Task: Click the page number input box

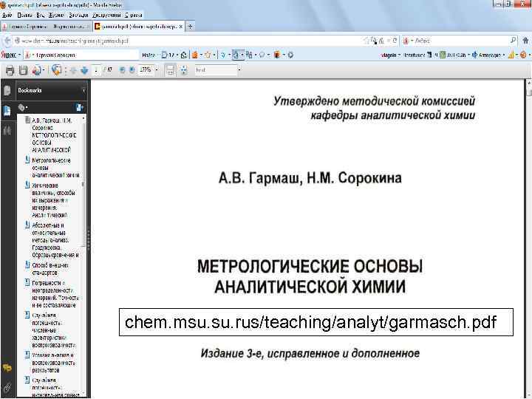Action: [x=96, y=70]
